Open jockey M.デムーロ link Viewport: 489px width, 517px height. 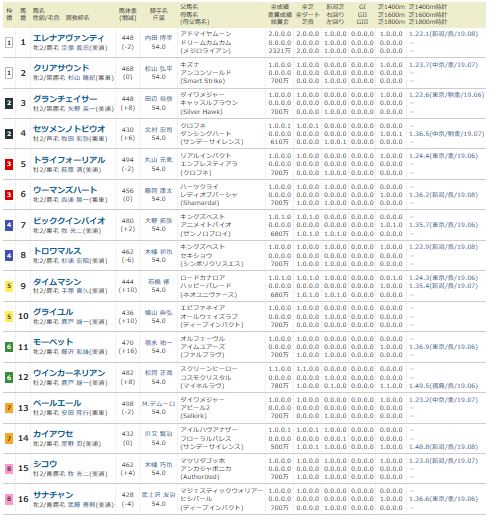click(158, 404)
